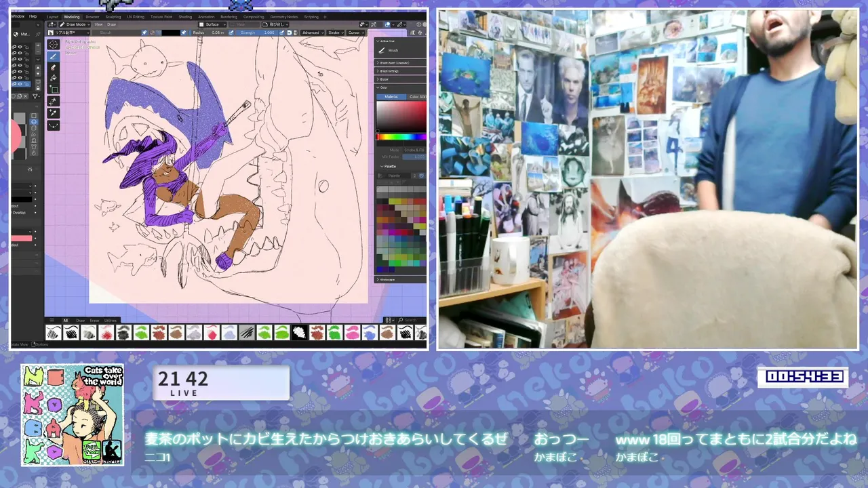868x488 pixels.
Task: Click pin icon after the black color swatch
Action: (x=183, y=33)
